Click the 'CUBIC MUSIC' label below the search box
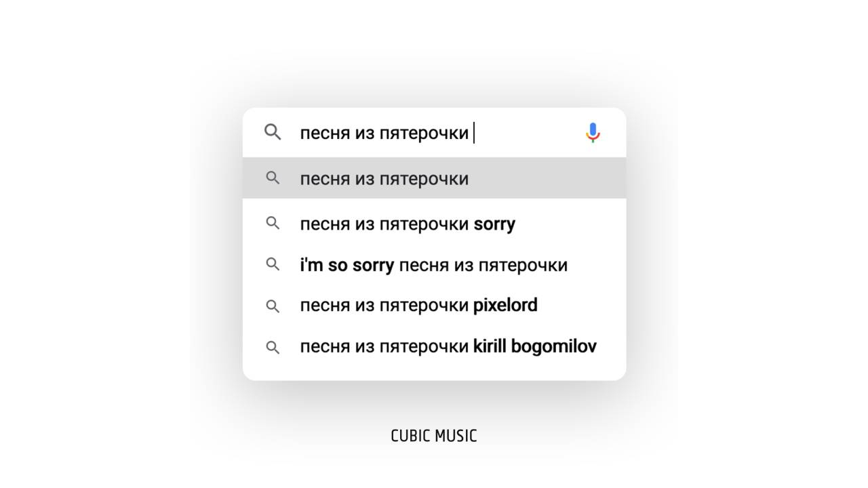Screen dimensions: 868x488 point(434,436)
